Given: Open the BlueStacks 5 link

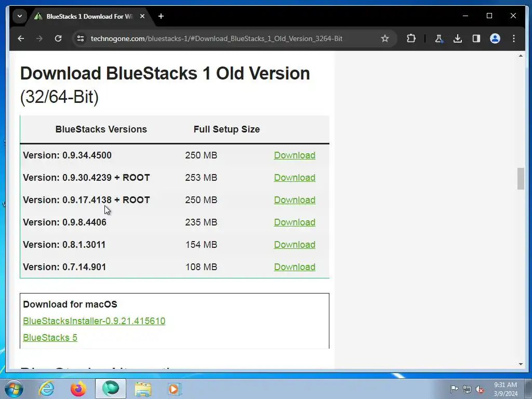Looking at the screenshot, I should (x=50, y=338).
